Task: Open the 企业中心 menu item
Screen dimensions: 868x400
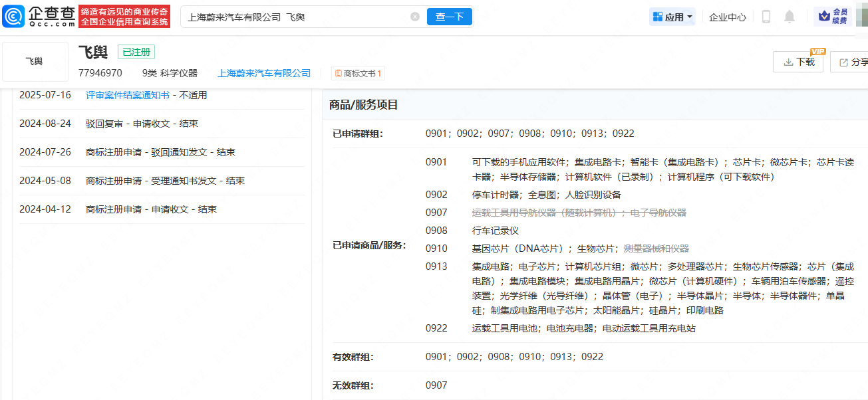Action: [728, 17]
